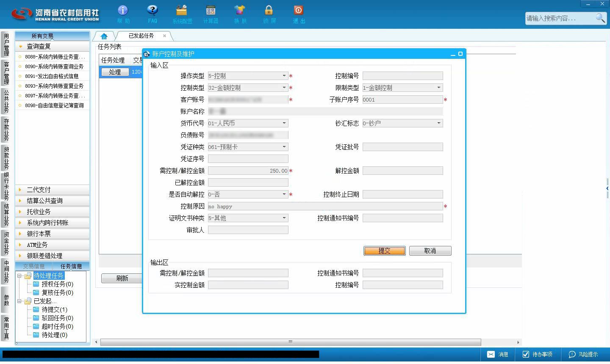Open the 是否自动解控 dropdown

click(284, 194)
